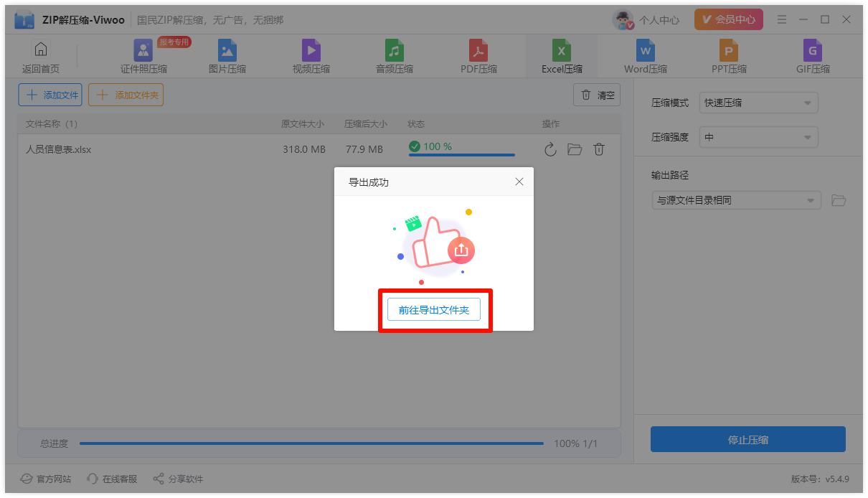Open the 证件照压缩 ID photo compression tool

143,57
